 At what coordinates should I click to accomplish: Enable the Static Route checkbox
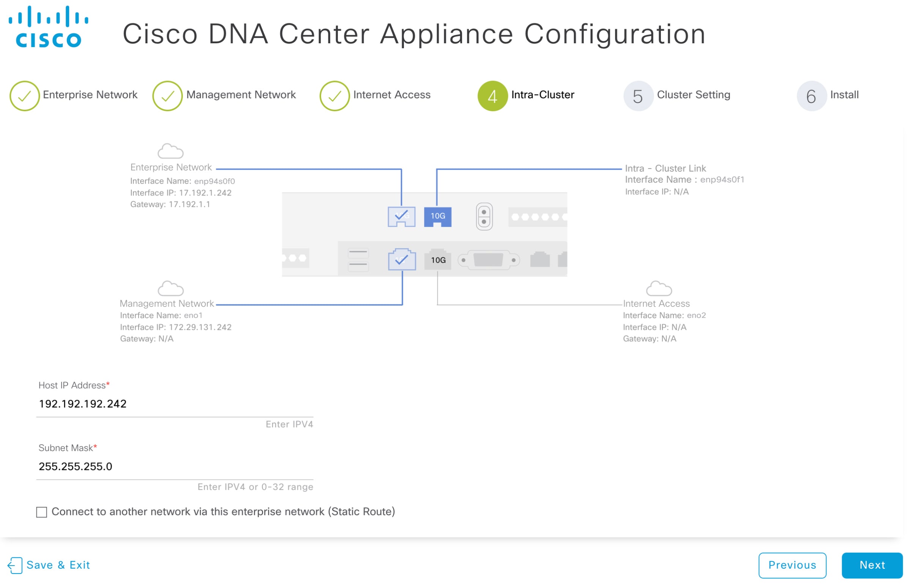tap(42, 513)
